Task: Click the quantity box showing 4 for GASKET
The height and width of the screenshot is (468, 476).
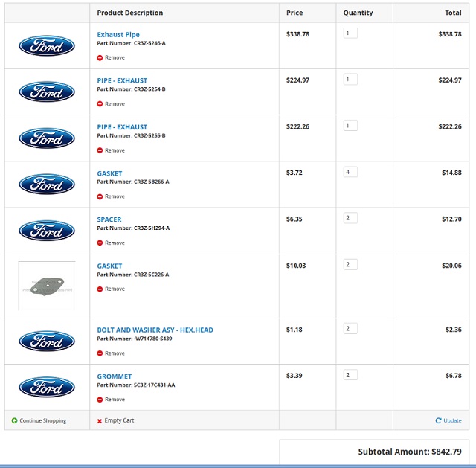Action: (350, 172)
